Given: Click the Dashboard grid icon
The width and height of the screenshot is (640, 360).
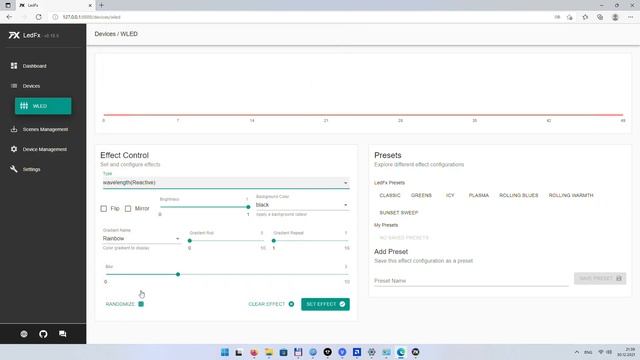Looking at the screenshot, I should 14,66.
